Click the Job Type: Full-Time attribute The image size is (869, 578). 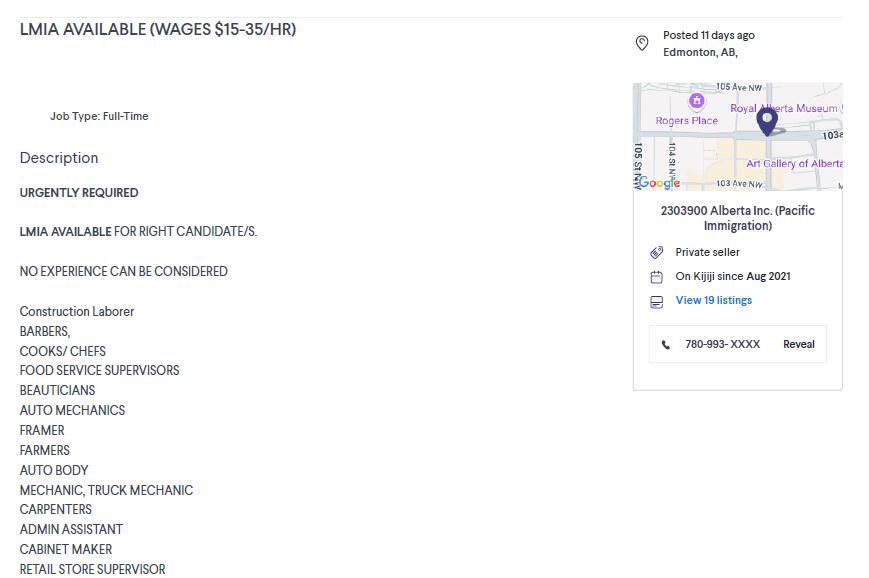tap(99, 116)
